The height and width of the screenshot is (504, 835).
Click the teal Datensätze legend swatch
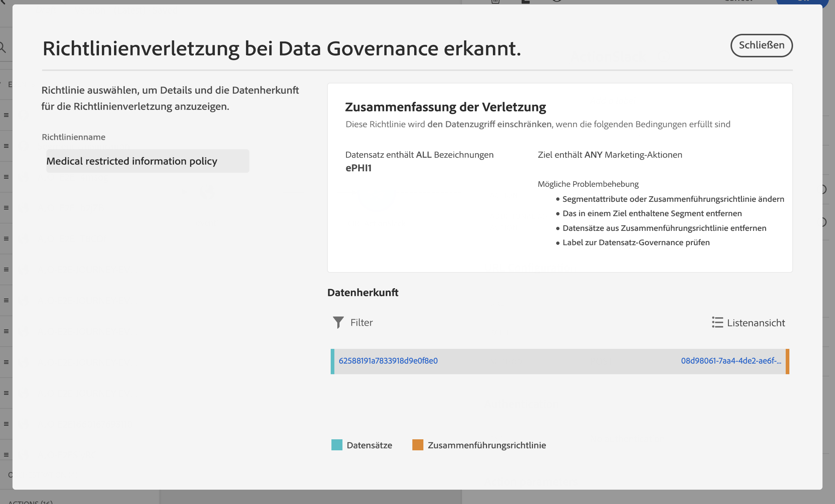pyautogui.click(x=337, y=445)
